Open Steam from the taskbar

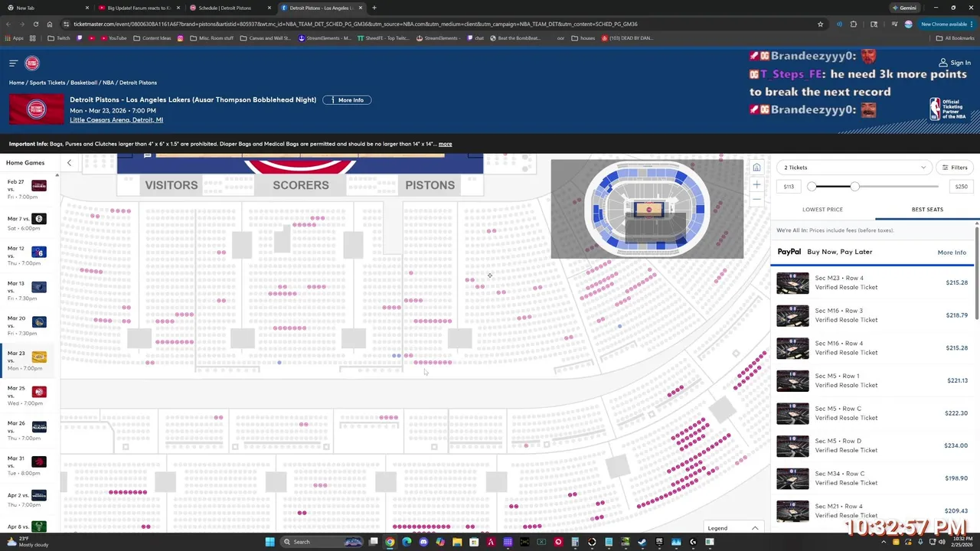click(x=642, y=542)
